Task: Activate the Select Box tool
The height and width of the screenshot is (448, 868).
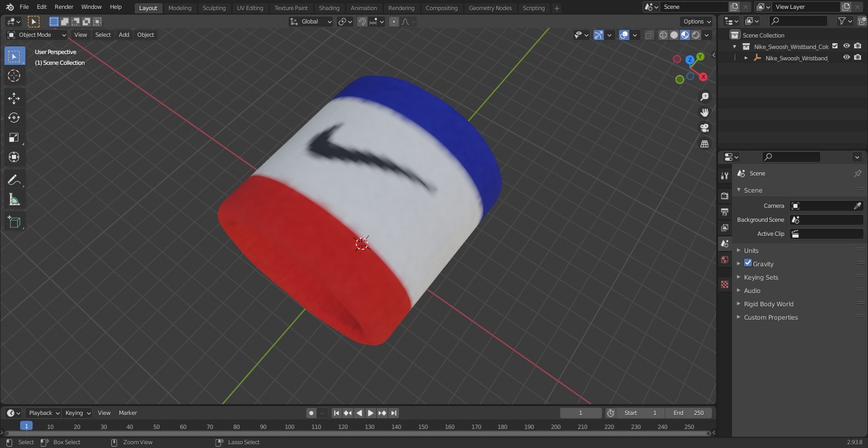Action: 14,56
